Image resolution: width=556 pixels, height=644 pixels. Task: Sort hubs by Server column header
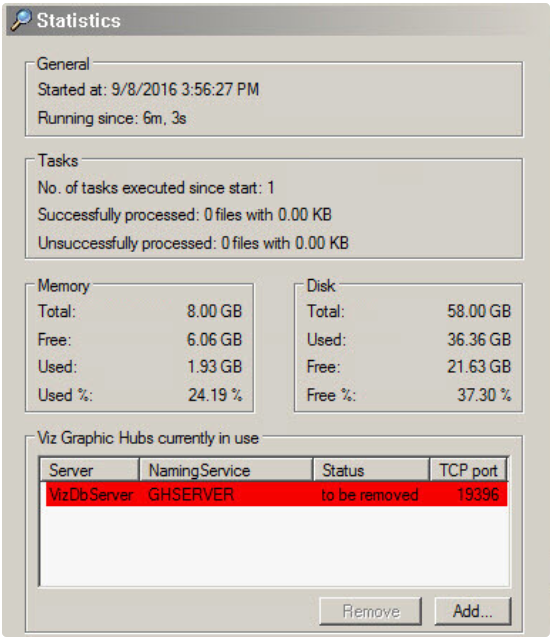(x=90, y=471)
